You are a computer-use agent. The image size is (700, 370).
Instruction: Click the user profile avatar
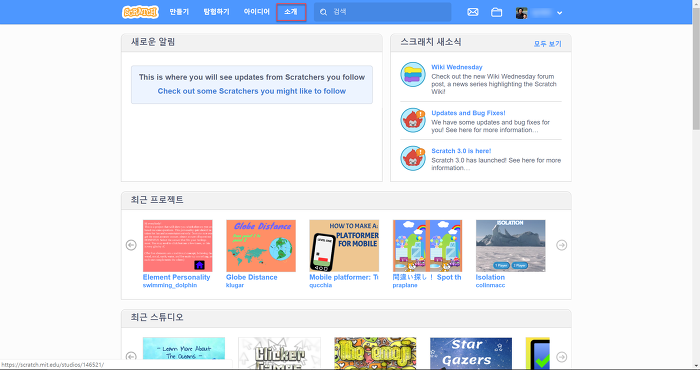pos(521,12)
